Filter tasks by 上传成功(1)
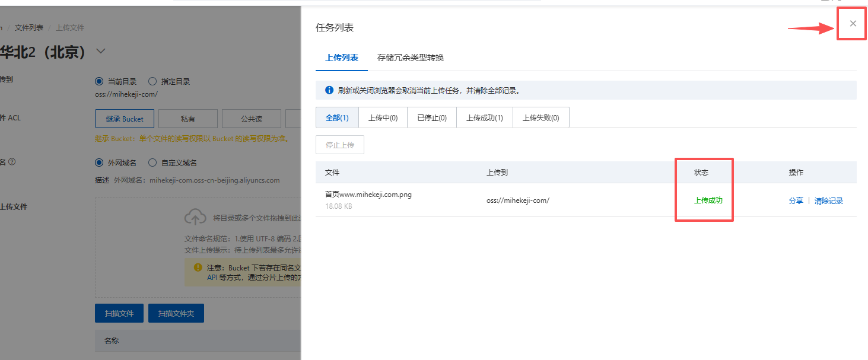The height and width of the screenshot is (360, 868). tap(484, 117)
